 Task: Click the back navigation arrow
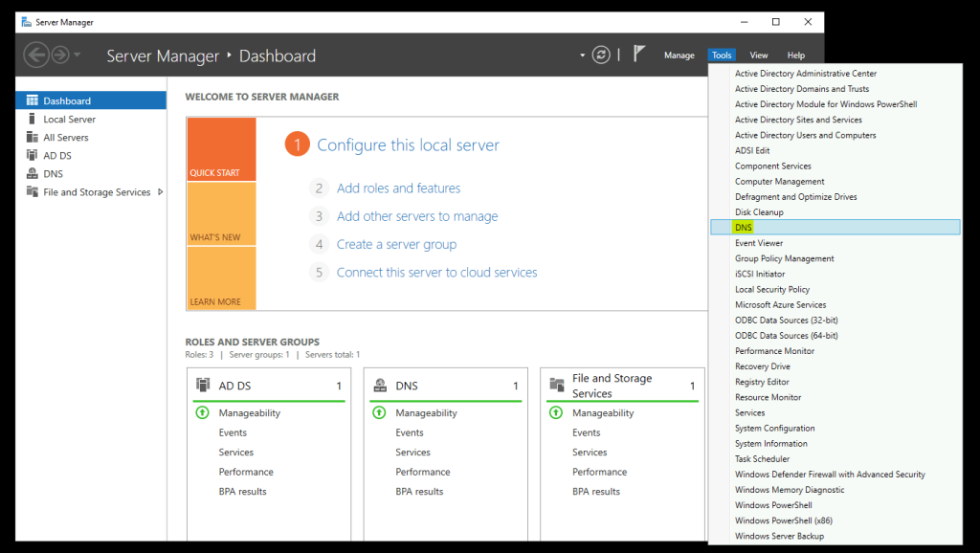(x=36, y=55)
